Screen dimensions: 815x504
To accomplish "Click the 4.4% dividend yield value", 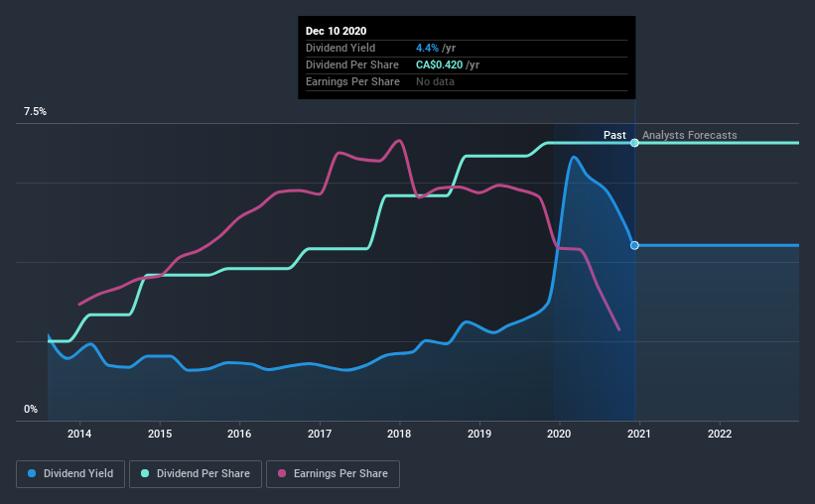I will (427, 48).
